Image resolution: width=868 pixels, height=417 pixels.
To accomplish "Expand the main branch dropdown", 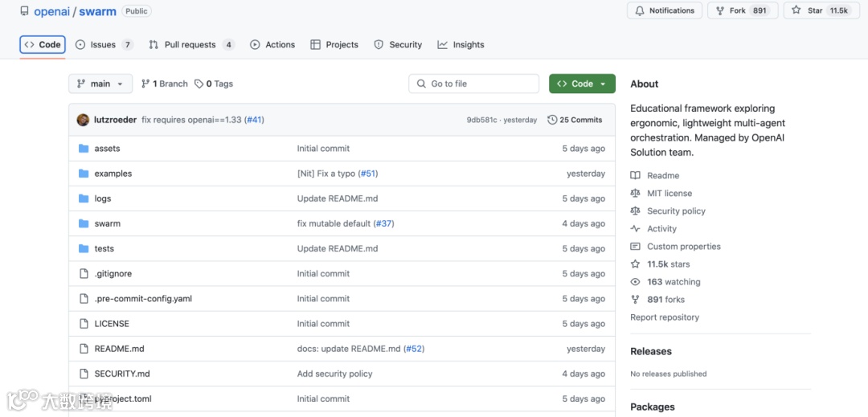I will pyautogui.click(x=100, y=84).
